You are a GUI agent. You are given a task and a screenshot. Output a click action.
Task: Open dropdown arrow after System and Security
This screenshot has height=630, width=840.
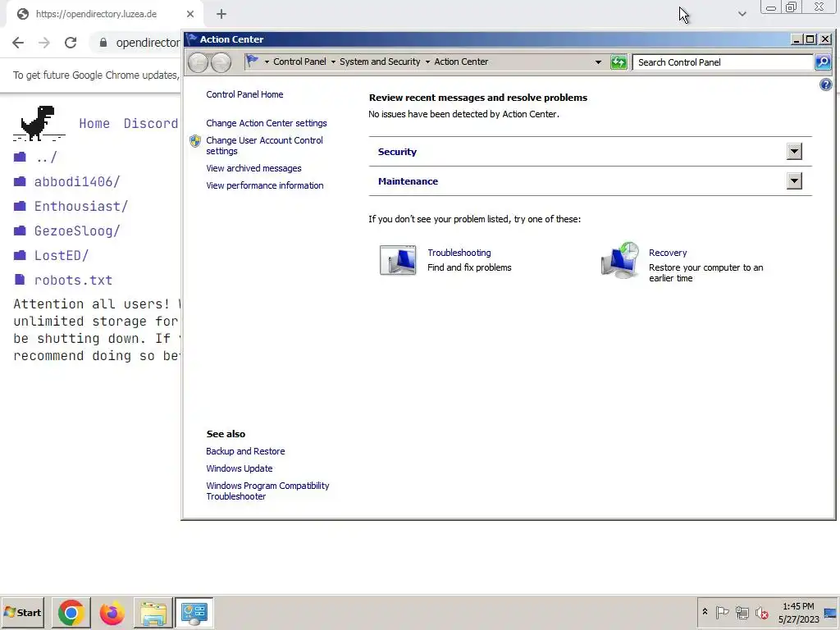(x=427, y=62)
